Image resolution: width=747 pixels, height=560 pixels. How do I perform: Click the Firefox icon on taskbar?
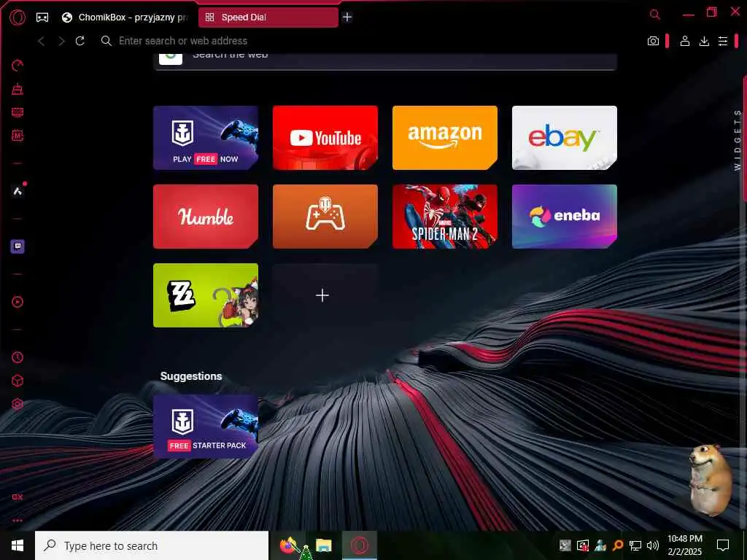287,545
